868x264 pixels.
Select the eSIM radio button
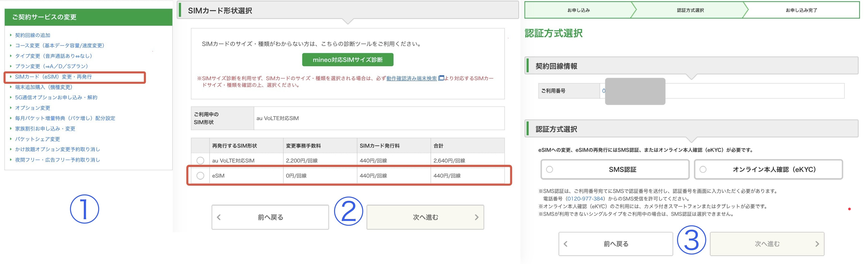click(x=200, y=176)
